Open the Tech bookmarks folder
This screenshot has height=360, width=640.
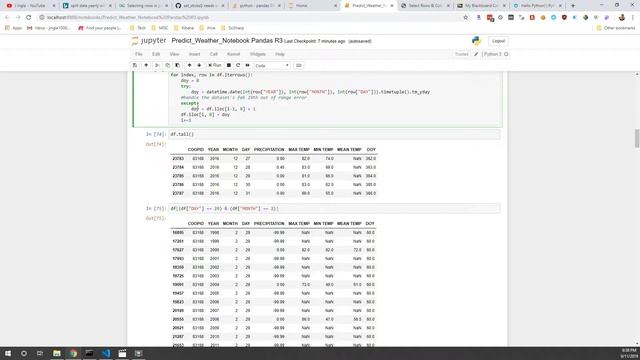click(138, 28)
